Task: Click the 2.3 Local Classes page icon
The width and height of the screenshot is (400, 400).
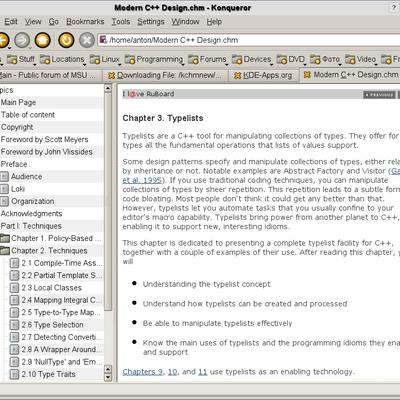Action: (14, 288)
